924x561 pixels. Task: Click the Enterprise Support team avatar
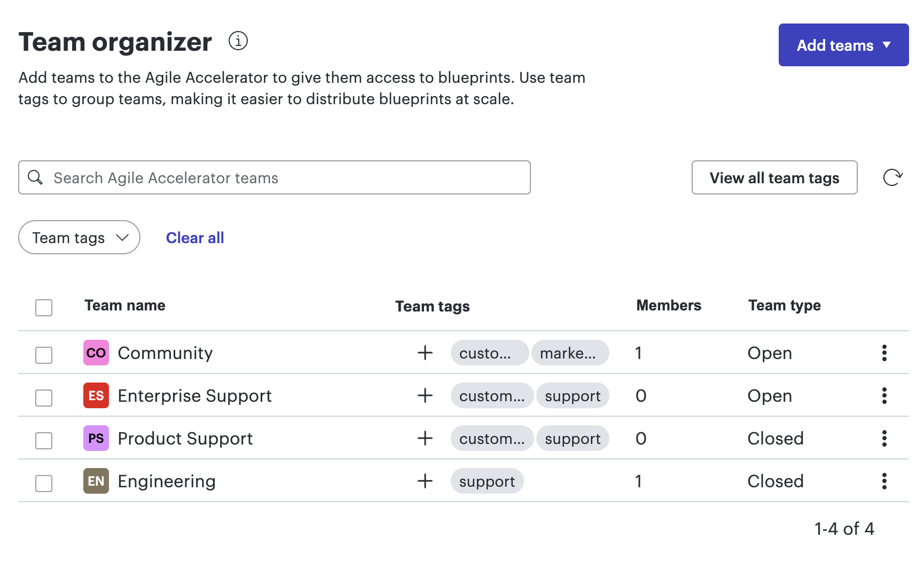96,395
